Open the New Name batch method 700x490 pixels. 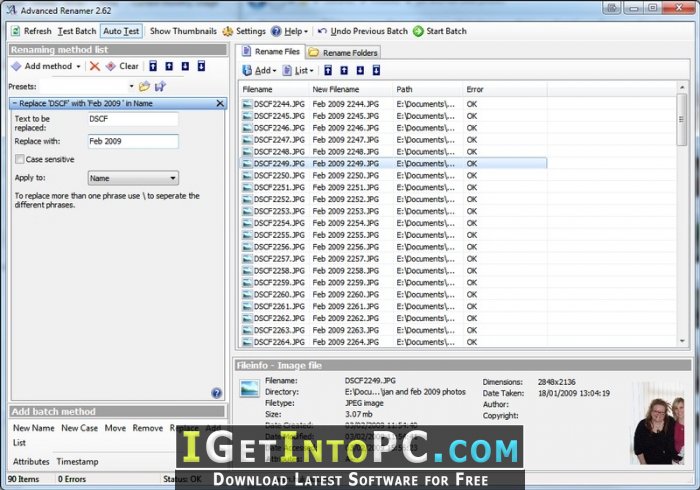(33, 428)
